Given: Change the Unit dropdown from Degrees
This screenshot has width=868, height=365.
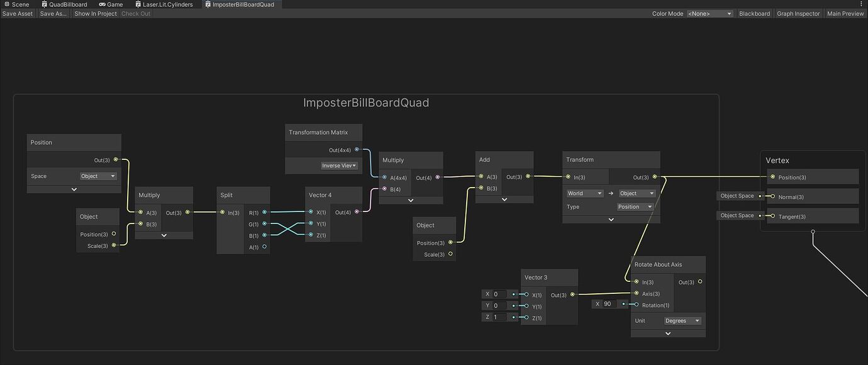Looking at the screenshot, I should (x=682, y=320).
